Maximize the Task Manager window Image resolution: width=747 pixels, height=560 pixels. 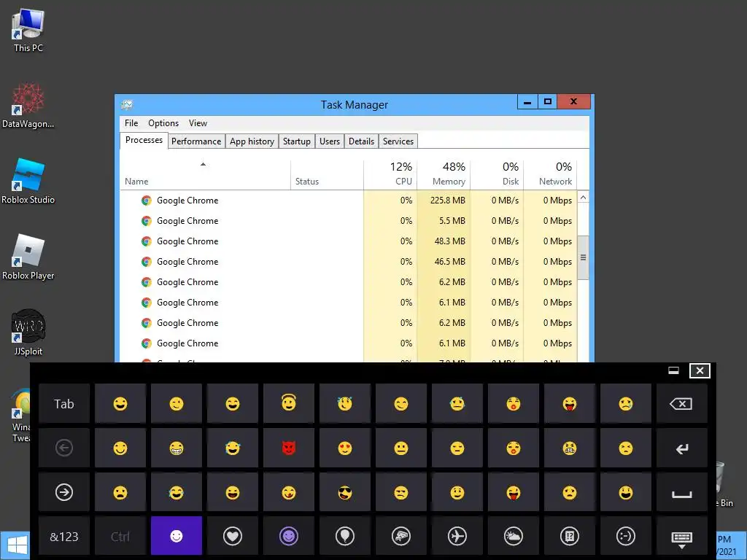tap(547, 101)
